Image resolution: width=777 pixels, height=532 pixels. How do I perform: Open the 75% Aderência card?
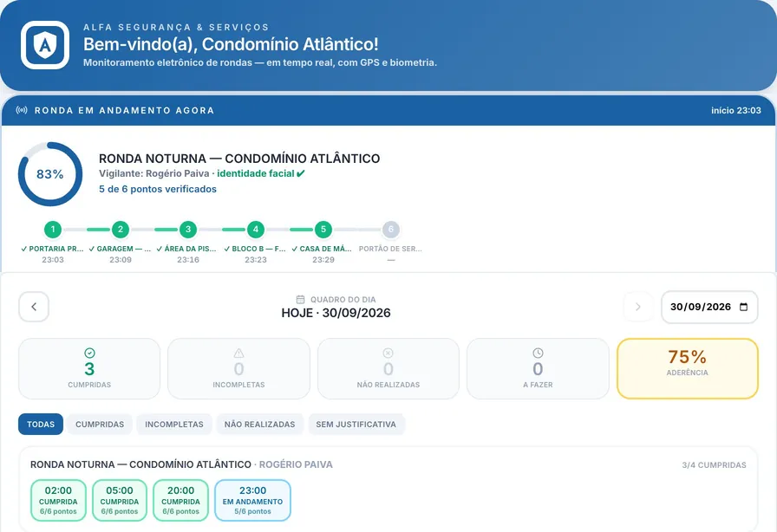tap(688, 368)
